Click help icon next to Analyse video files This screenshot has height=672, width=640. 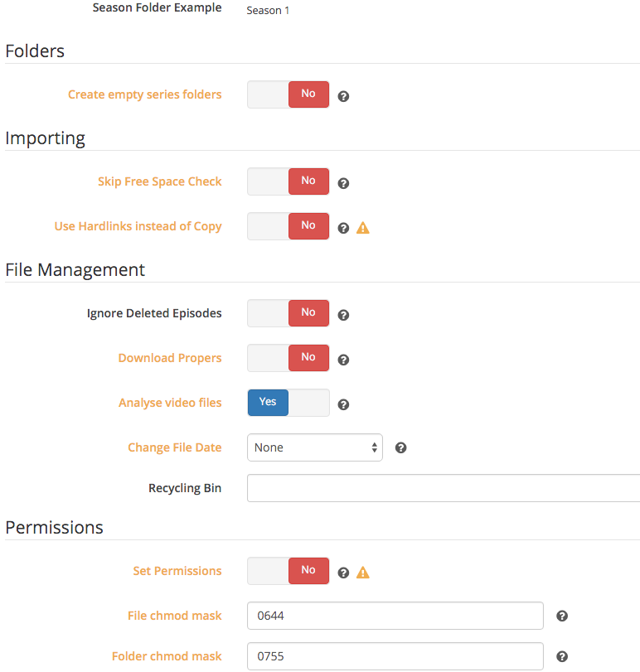coord(343,404)
